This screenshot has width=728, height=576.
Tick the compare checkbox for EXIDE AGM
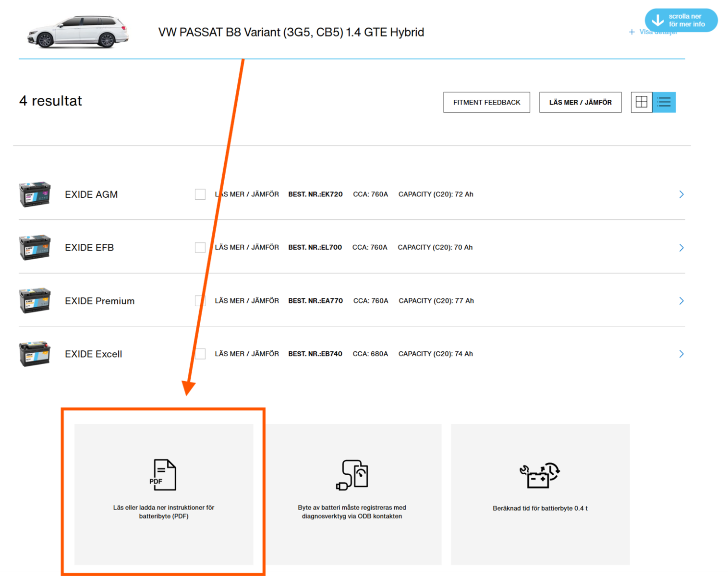(x=200, y=194)
